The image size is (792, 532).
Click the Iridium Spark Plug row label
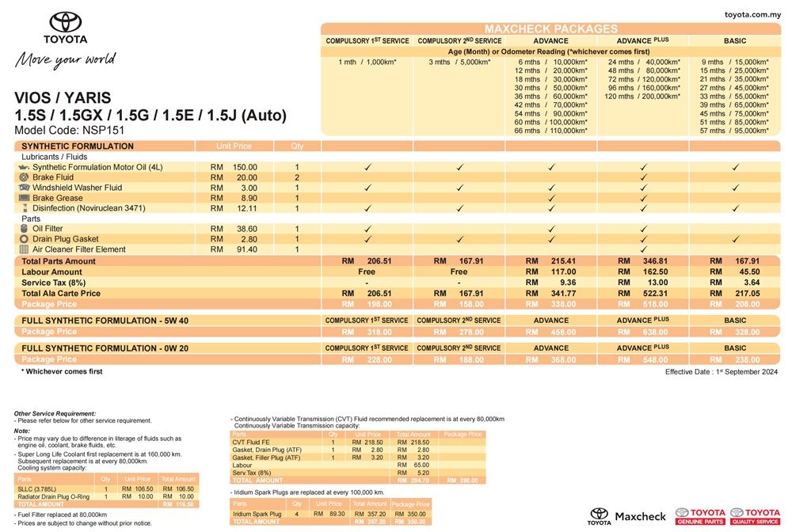257,514
